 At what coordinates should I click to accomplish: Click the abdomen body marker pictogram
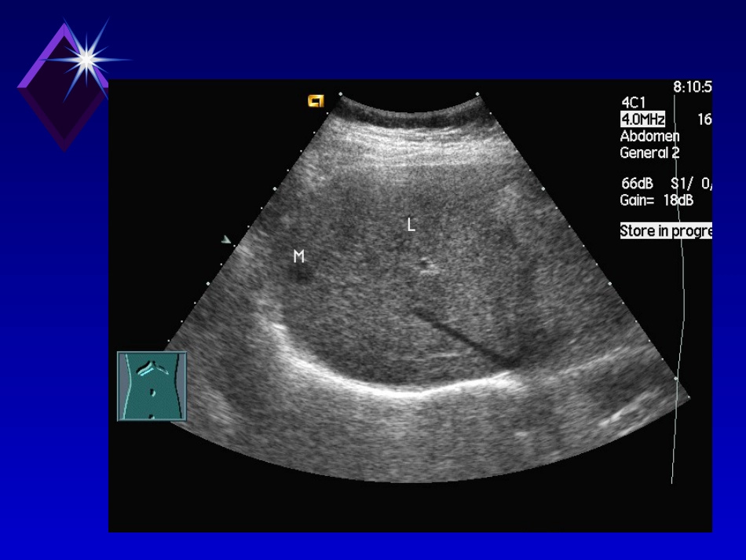[152, 386]
